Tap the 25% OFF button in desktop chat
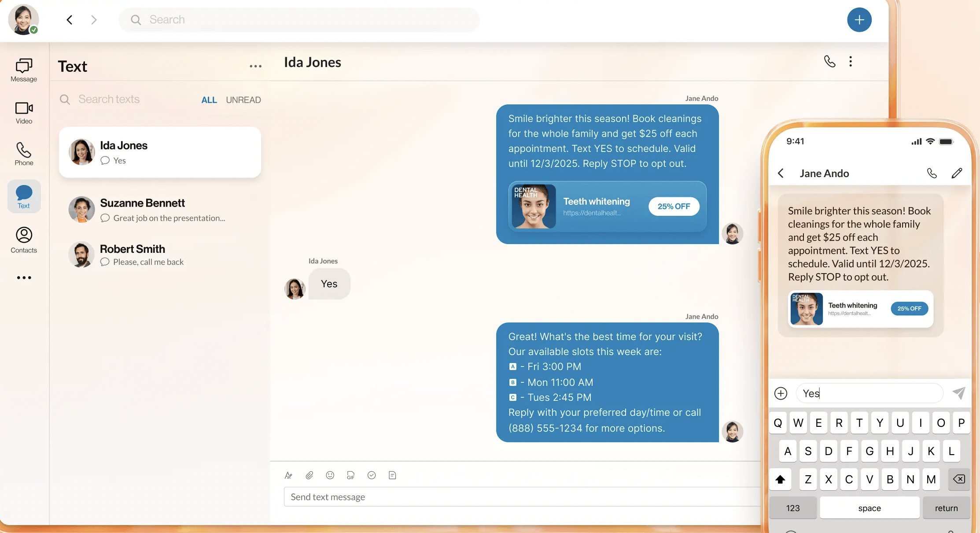Screen dimensions: 980x533 tap(674, 206)
